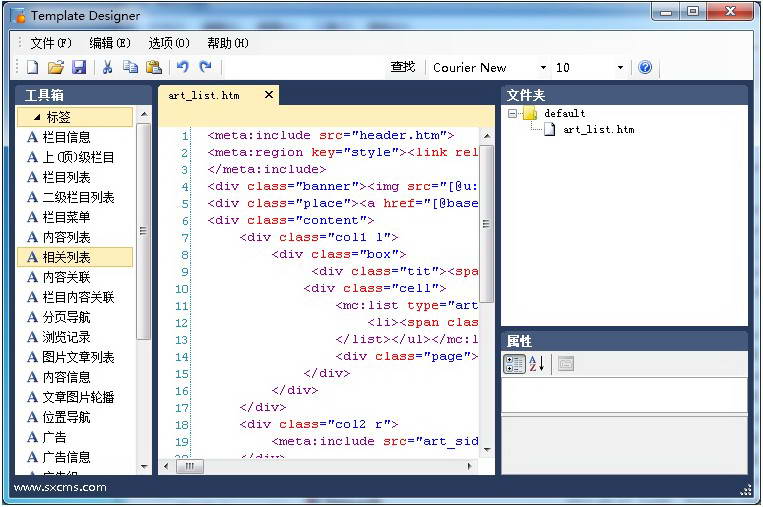The width and height of the screenshot is (763, 507).
Task: Click the Copy toolbar icon
Action: click(130, 67)
